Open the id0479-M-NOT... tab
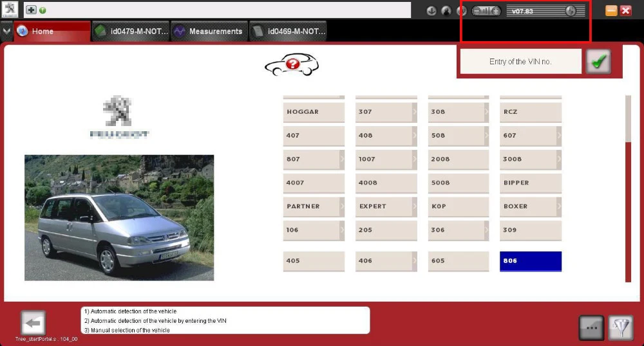This screenshot has width=644, height=346. tap(131, 31)
